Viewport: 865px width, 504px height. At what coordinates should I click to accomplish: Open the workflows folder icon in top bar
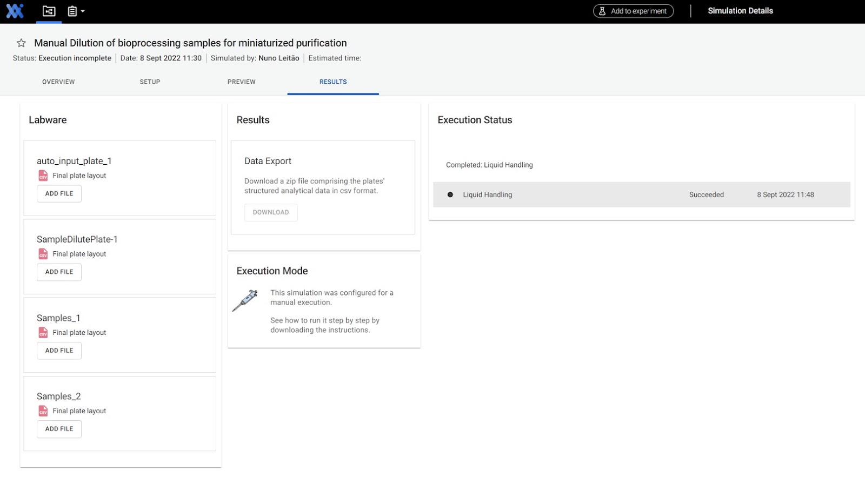(x=49, y=11)
